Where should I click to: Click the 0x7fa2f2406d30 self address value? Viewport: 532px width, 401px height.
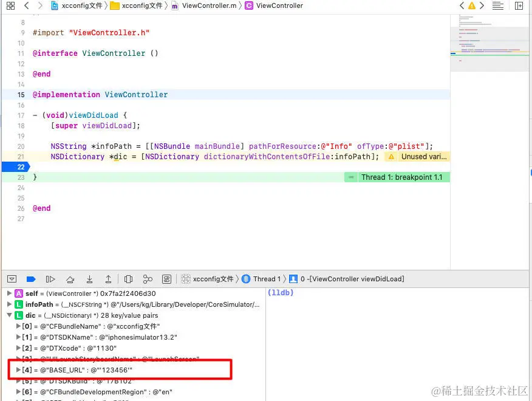[128, 293]
